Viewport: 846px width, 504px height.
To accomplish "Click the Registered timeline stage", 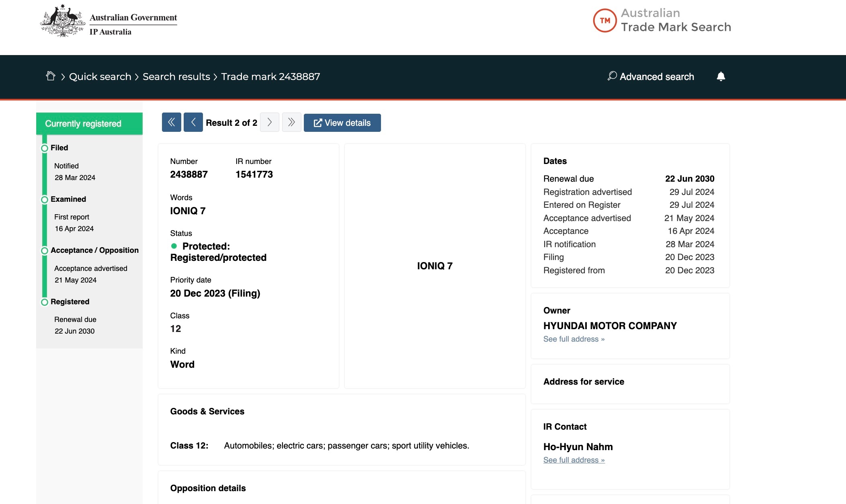I will [70, 301].
